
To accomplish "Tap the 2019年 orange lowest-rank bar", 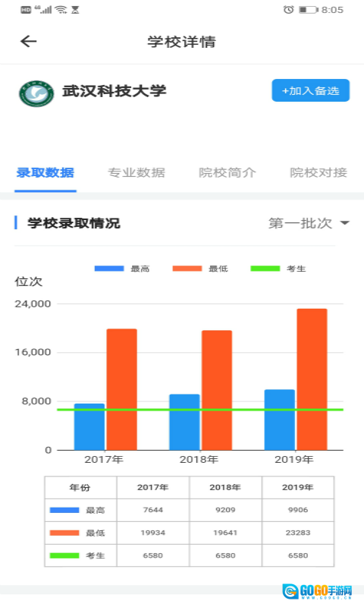I will [x=312, y=379].
